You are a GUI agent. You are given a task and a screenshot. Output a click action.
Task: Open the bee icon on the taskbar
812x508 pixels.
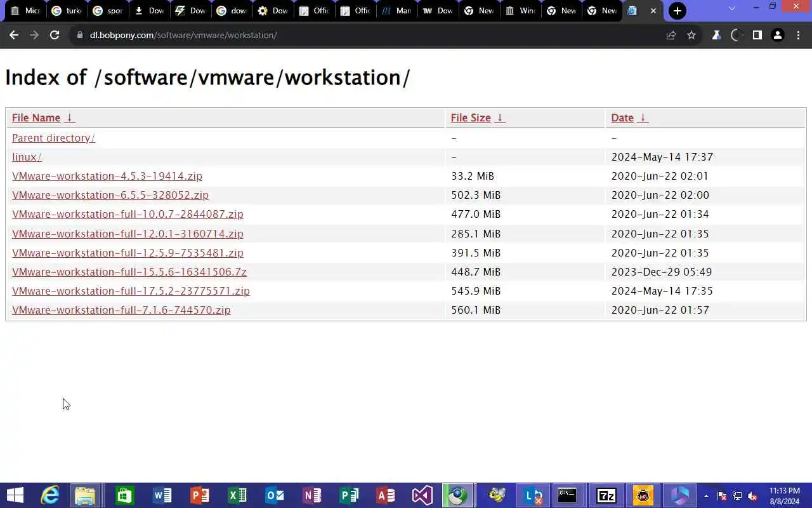[496, 495]
